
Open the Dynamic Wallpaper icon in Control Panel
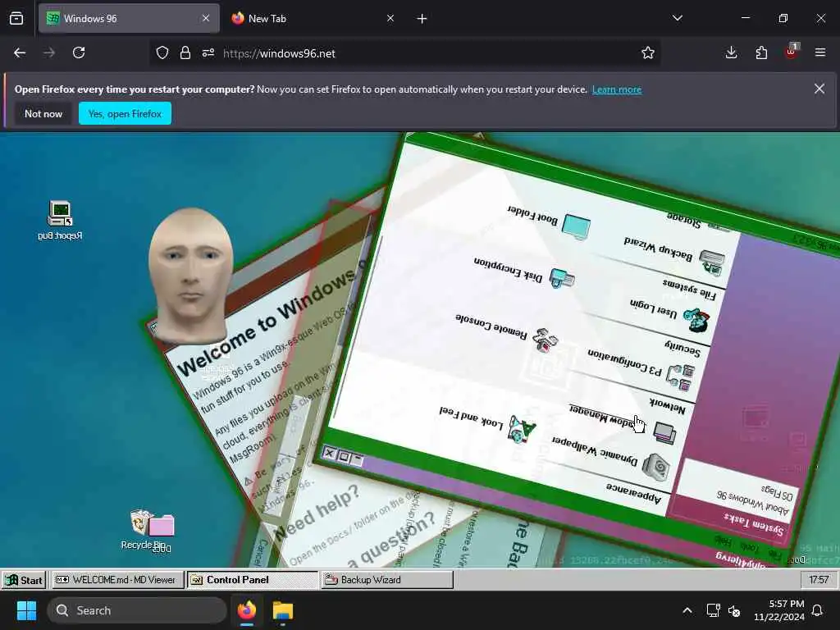(x=656, y=467)
